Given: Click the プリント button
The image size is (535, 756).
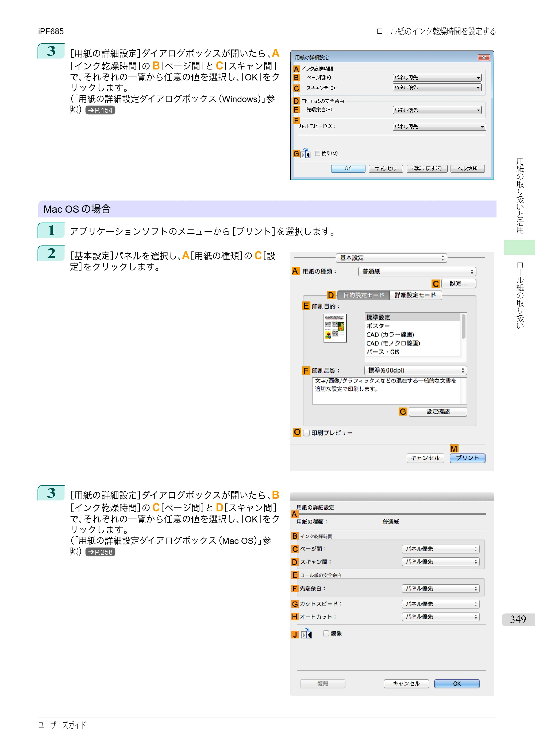Looking at the screenshot, I should coord(467,458).
